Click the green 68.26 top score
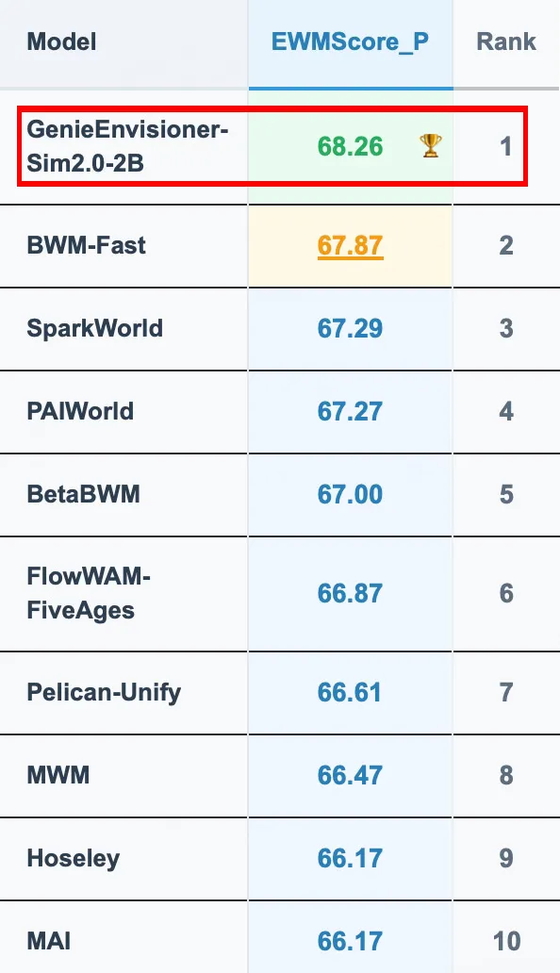Screen dimensions: 560x973 coord(351,147)
